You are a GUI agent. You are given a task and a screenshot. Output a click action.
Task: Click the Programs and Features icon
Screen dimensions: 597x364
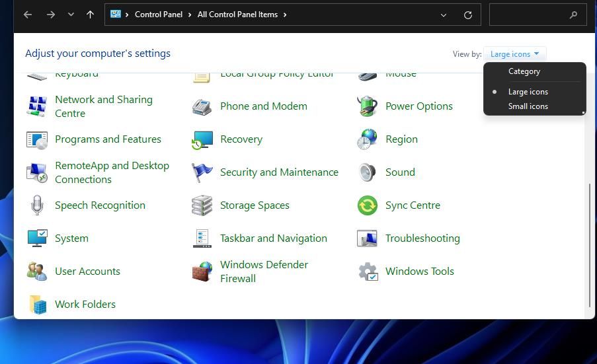pos(37,139)
